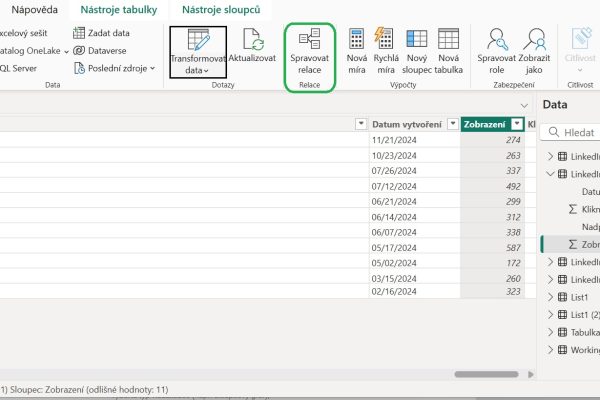Click the Excelový sešit source button
The width and height of the screenshot is (600, 400).
point(23,33)
